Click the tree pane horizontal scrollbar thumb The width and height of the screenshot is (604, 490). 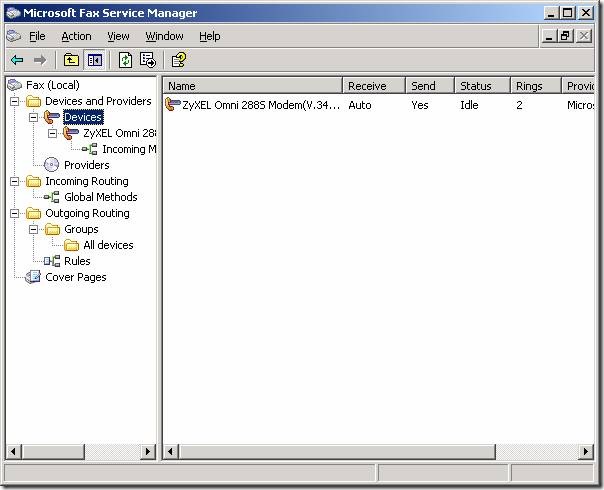(x=53, y=451)
